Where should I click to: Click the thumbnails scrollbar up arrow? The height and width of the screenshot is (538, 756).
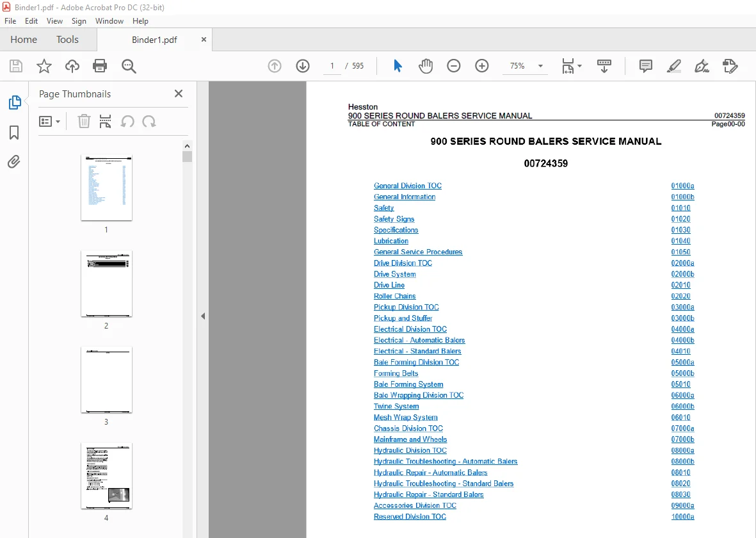click(187, 146)
